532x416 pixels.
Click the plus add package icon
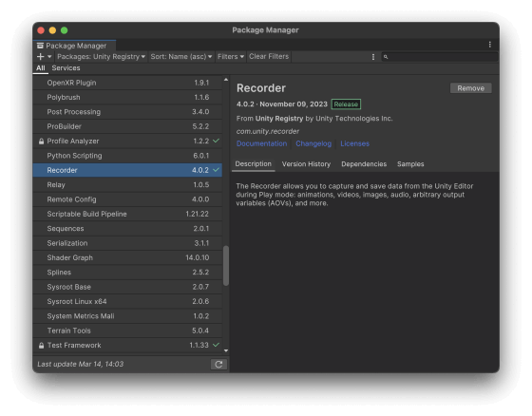40,57
